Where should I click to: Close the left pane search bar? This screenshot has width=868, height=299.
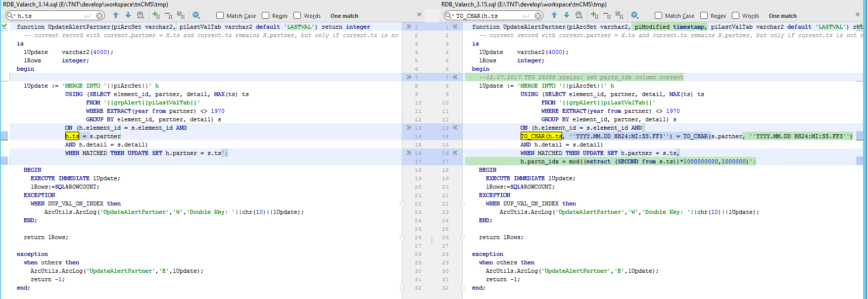419,15
